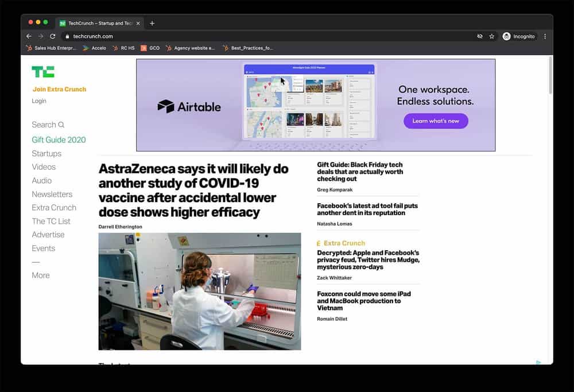Close the TechCrunch tab

(x=138, y=23)
